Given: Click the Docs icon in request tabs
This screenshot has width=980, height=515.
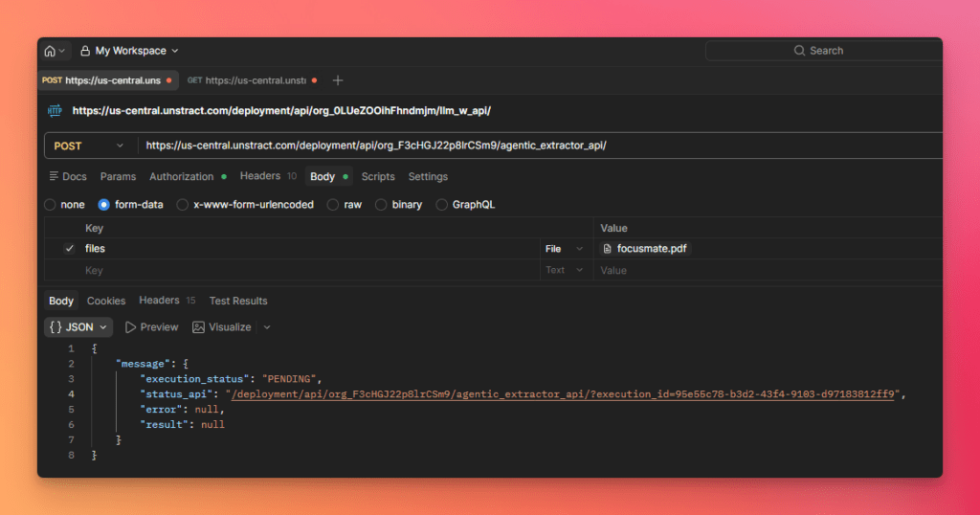Looking at the screenshot, I should pyautogui.click(x=55, y=177).
